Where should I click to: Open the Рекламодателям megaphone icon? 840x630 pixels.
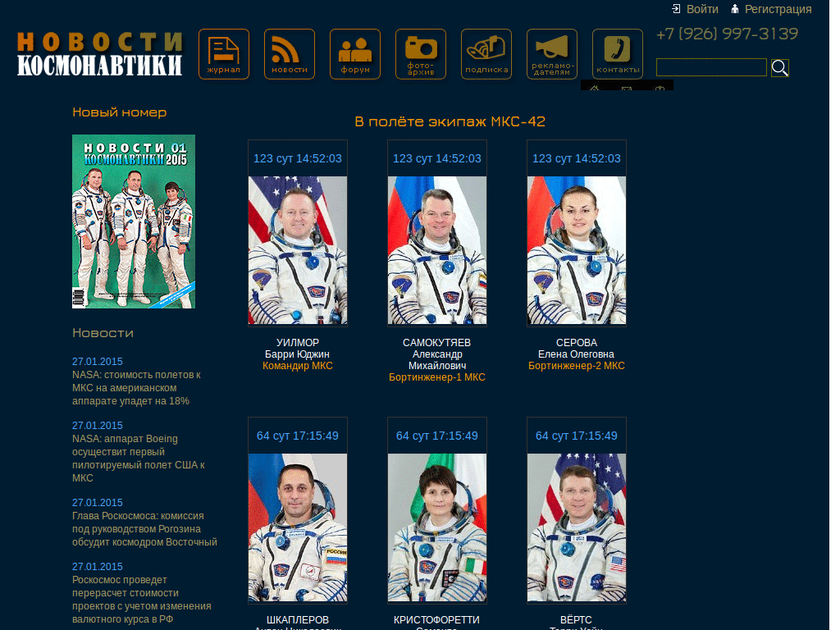coord(551,54)
